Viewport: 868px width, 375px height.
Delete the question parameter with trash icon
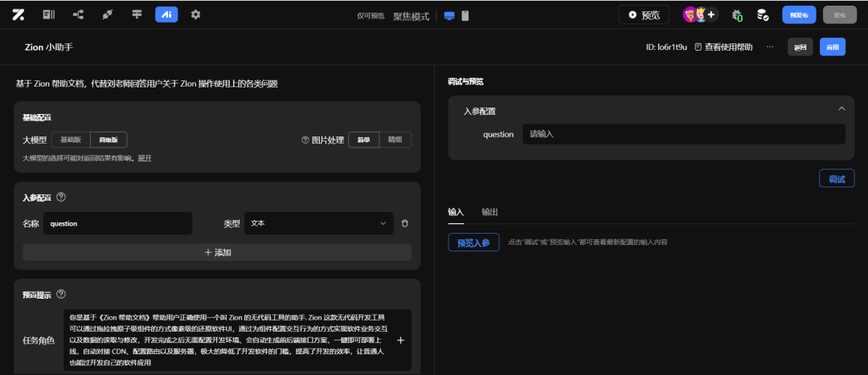pos(404,223)
